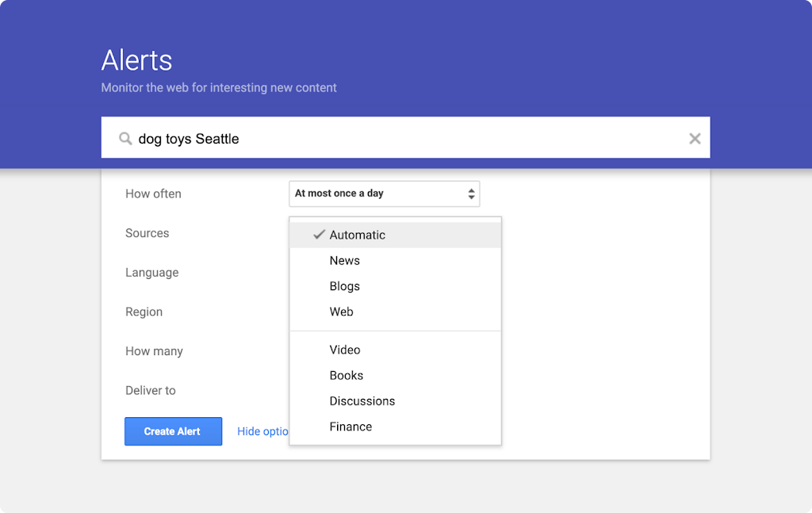Click the How often dropdown arrows
This screenshot has width=812, height=513.
[471, 193]
